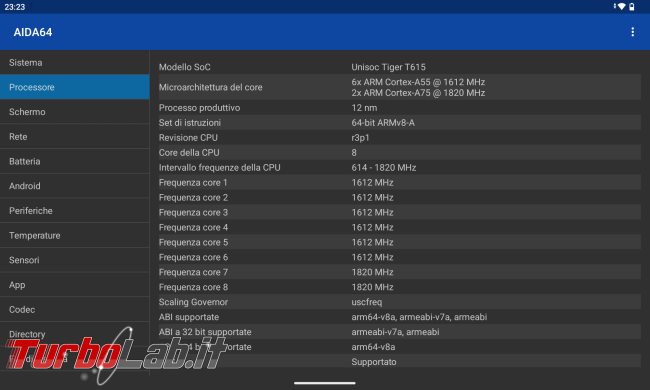The image size is (650, 390).
Task: Select the Processore section
Action: (75, 87)
